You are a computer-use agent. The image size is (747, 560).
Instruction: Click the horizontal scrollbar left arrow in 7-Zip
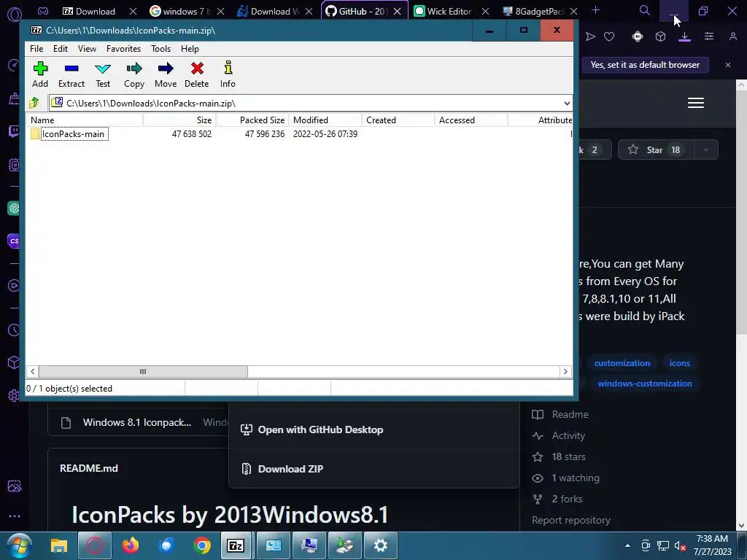click(x=32, y=371)
